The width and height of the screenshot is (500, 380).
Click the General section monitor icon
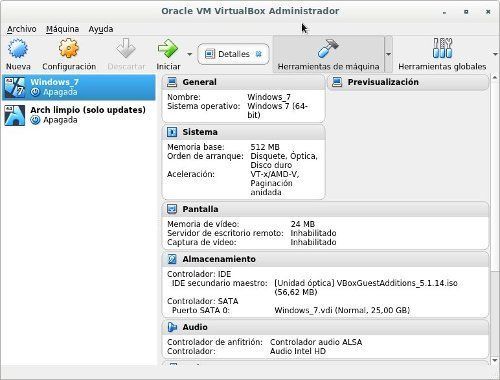click(x=172, y=82)
